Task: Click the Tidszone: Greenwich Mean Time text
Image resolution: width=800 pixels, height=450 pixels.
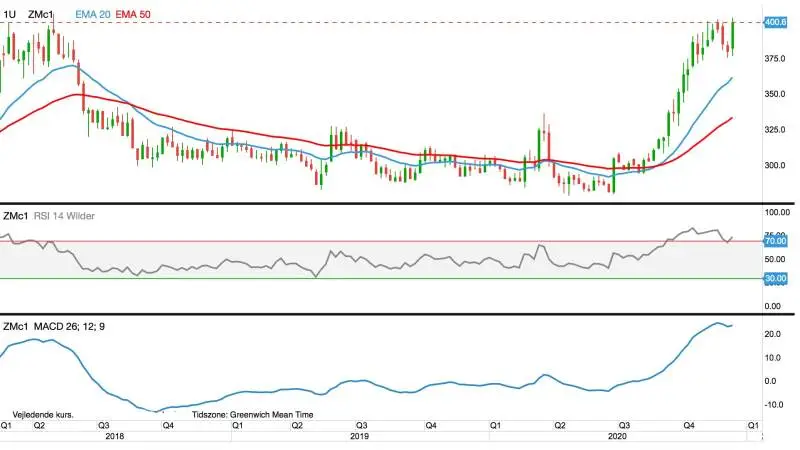Action: pos(253,415)
